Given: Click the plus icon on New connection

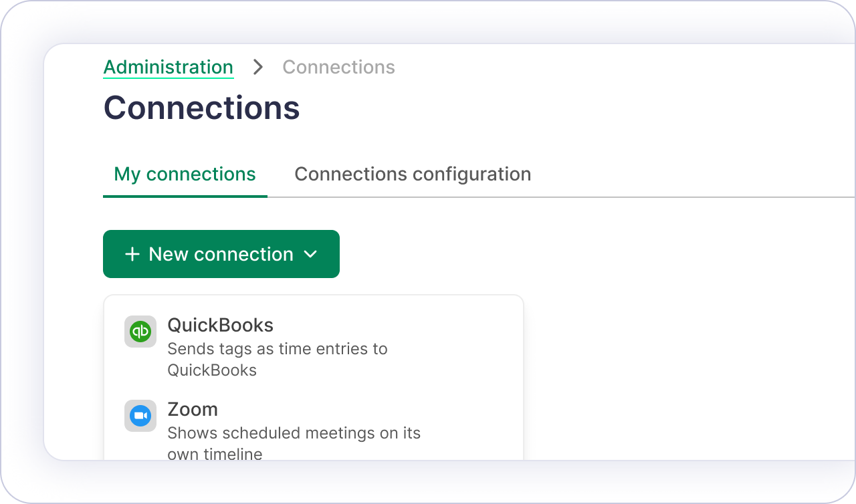Looking at the screenshot, I should tap(132, 254).
